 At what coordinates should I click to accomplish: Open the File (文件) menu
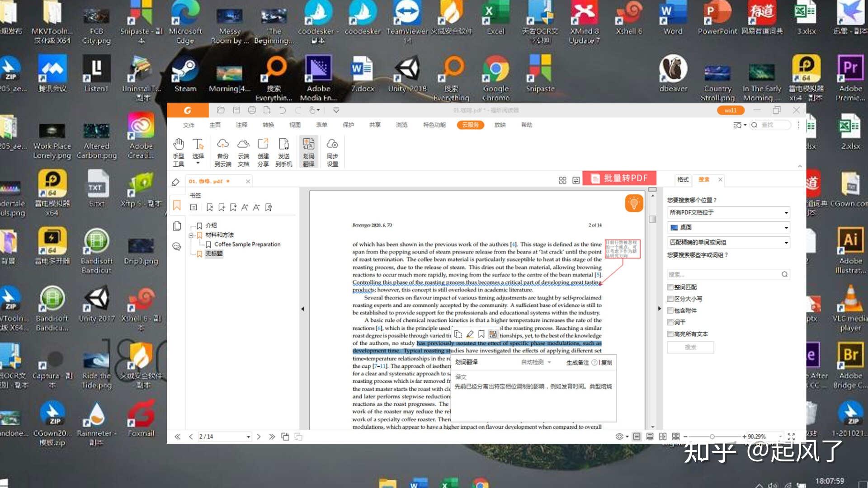click(189, 125)
